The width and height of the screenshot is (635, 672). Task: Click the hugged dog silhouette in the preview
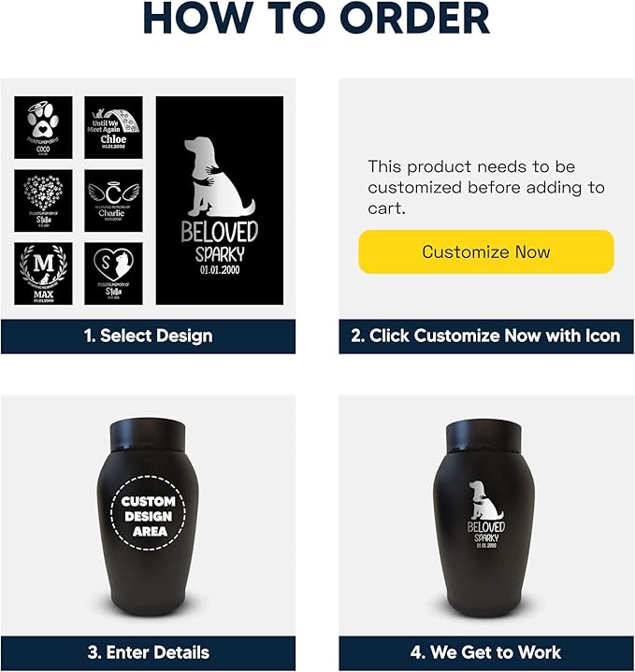[219, 177]
